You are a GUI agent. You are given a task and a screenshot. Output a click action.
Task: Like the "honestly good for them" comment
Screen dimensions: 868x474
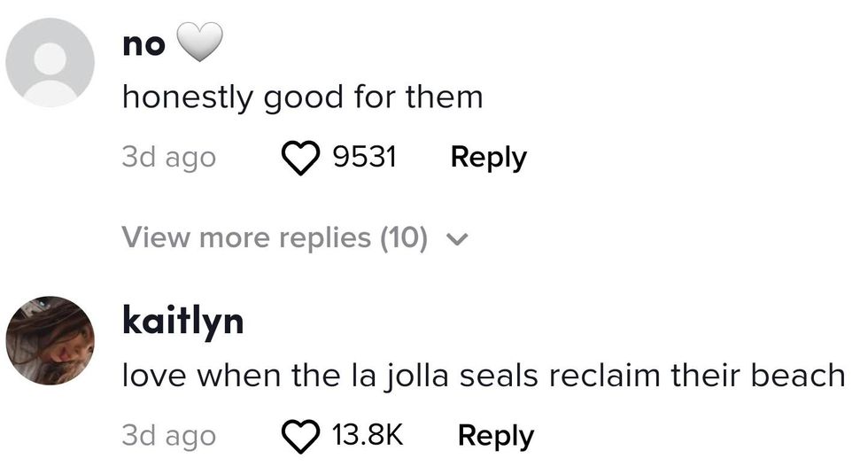301,159
